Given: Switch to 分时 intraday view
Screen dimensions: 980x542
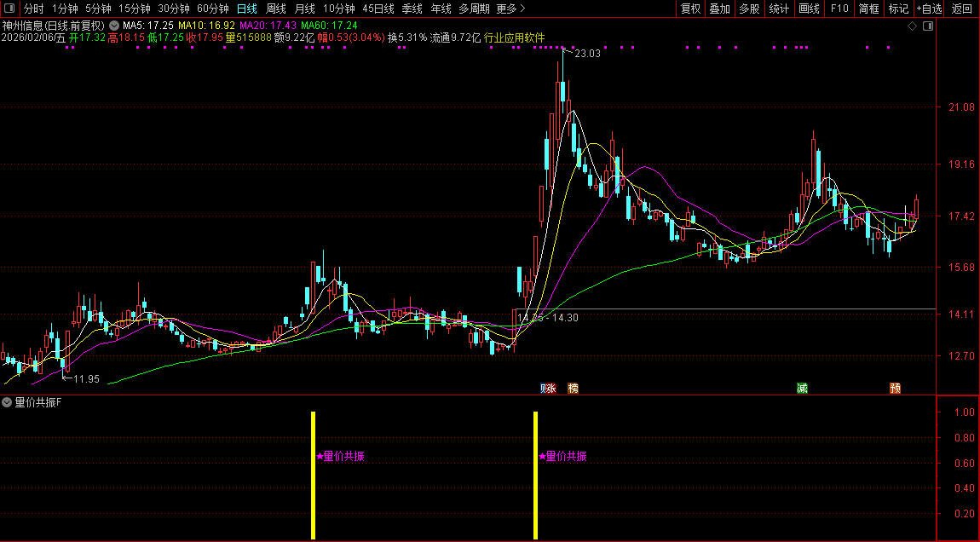Looking at the screenshot, I should pyautogui.click(x=34, y=9).
